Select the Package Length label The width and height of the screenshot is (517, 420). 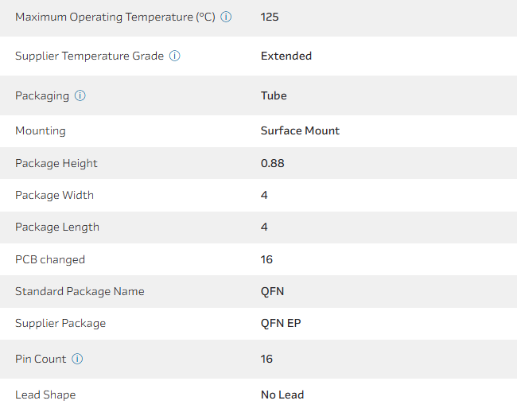pos(57,227)
